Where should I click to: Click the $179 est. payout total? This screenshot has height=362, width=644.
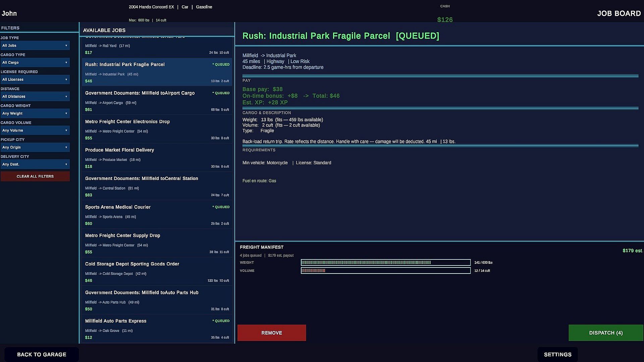(x=632, y=251)
